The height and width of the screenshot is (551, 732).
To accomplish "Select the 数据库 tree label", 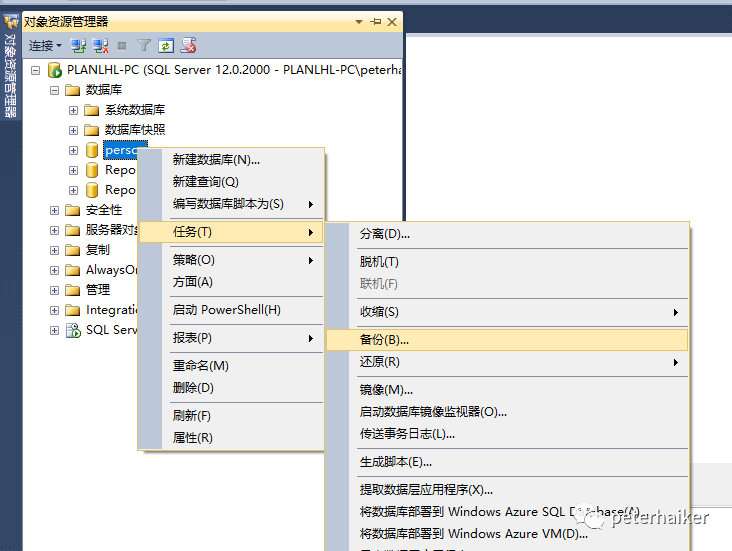I will pos(104,90).
